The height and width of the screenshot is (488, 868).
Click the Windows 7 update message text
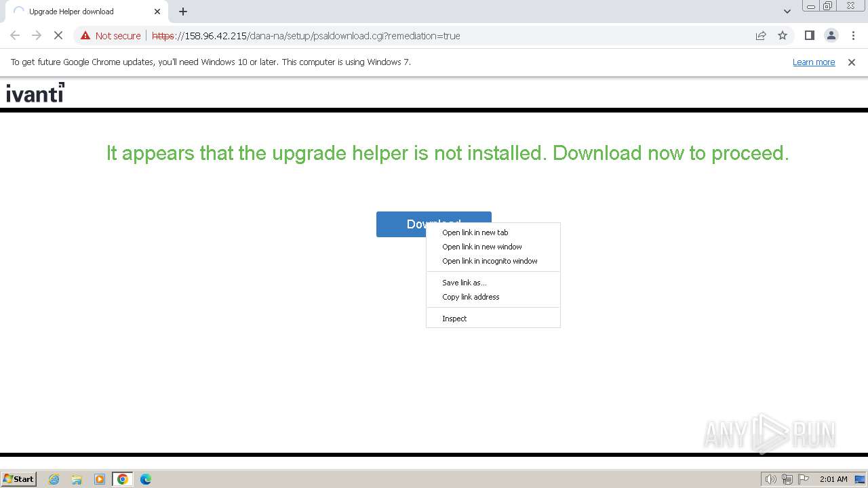point(211,62)
